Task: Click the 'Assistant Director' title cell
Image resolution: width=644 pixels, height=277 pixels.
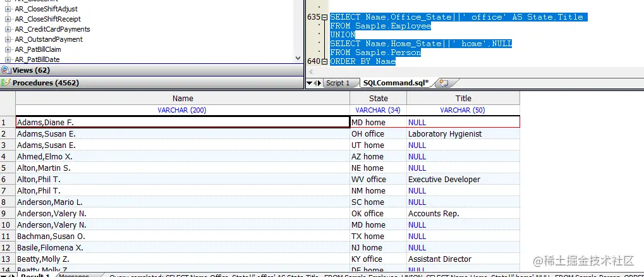Action: pos(463,259)
